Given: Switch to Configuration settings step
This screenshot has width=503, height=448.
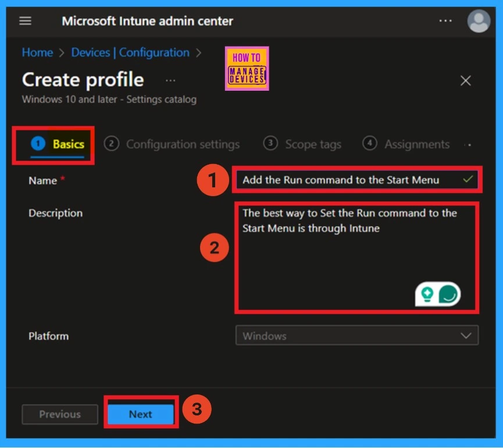Looking at the screenshot, I should (x=172, y=144).
